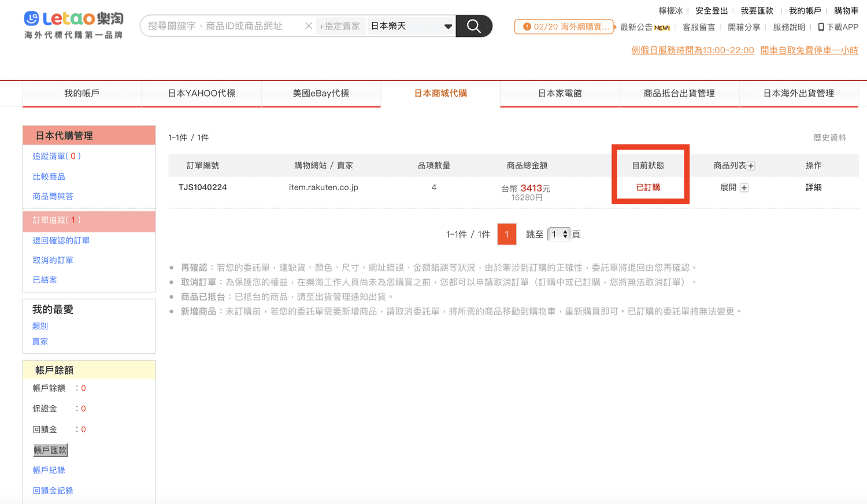Click page 1 pagination button

click(x=507, y=234)
